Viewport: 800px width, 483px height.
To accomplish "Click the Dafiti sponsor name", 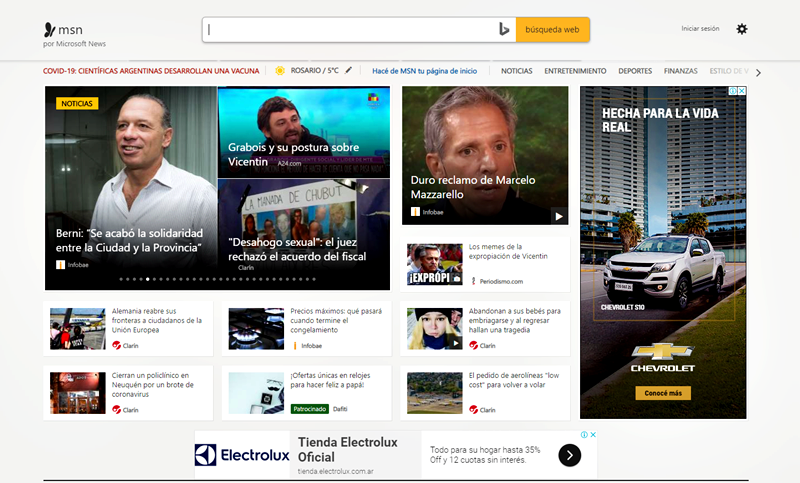I will point(340,409).
